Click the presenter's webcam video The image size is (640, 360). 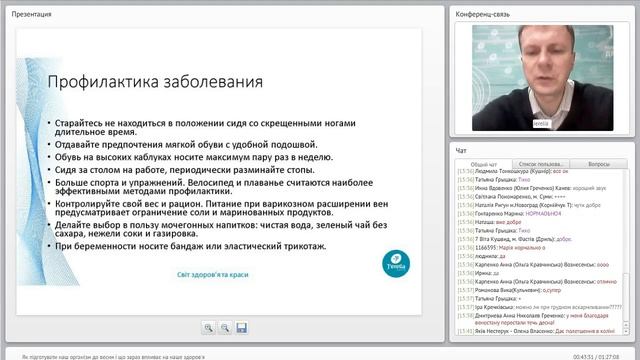pyautogui.click(x=542, y=78)
